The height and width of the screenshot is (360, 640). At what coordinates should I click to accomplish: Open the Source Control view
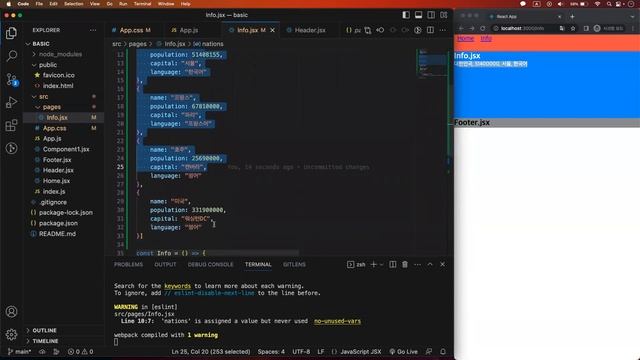coord(11,79)
